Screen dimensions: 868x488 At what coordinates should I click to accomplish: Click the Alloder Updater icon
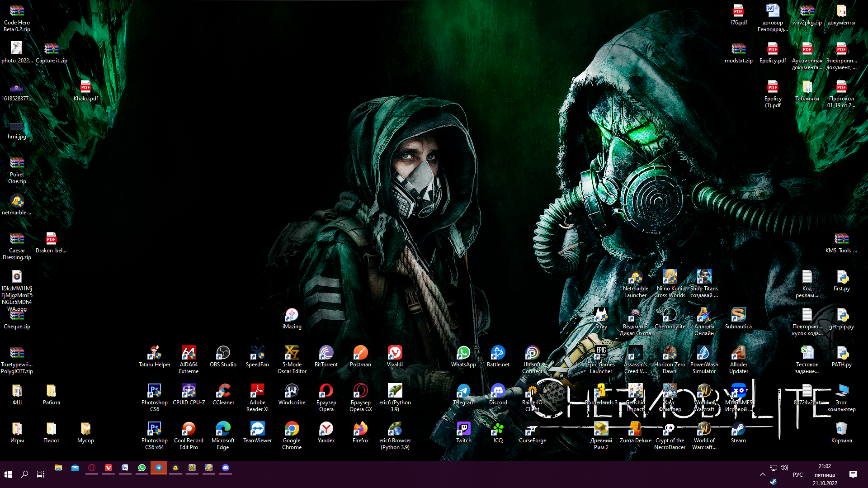coord(738,359)
